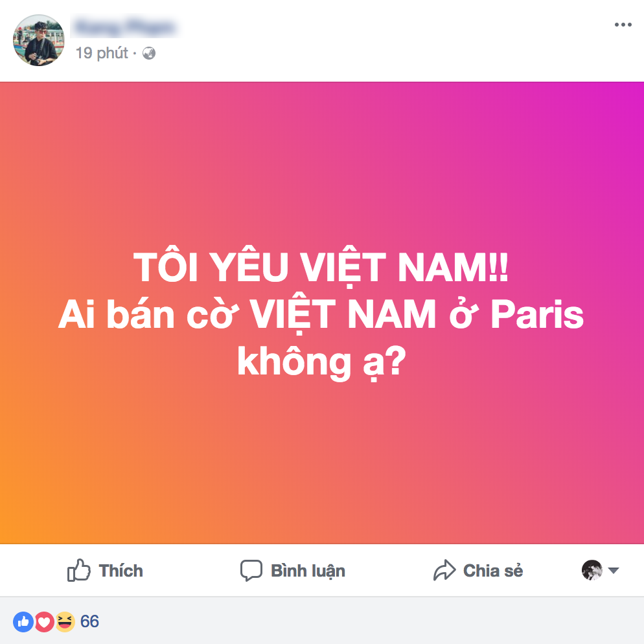Click the text Ai bán cờ VIỆT NAM
This screenshot has height=644, width=644.
(246, 314)
